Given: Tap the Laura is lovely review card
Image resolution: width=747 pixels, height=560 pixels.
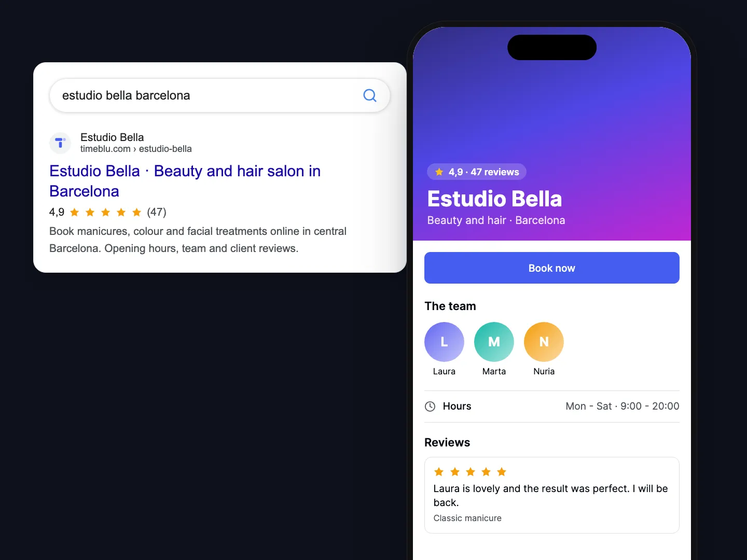Looking at the screenshot, I should pos(552,495).
